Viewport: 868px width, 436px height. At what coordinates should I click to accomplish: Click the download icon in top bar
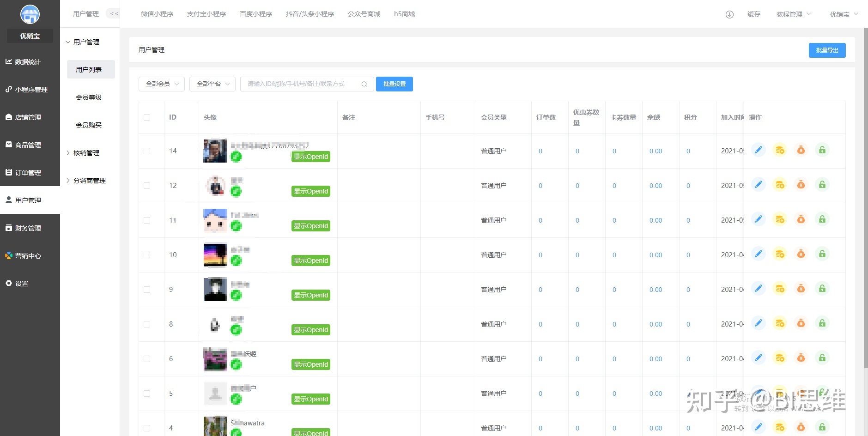click(x=729, y=14)
